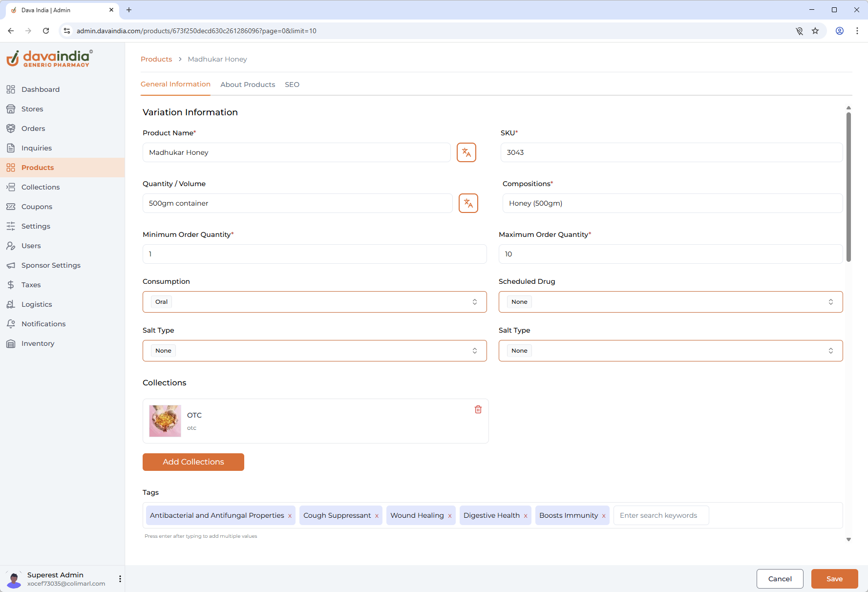This screenshot has width=868, height=592.
Task: Expand the Scheduled Drug dropdown
Action: coord(670,302)
